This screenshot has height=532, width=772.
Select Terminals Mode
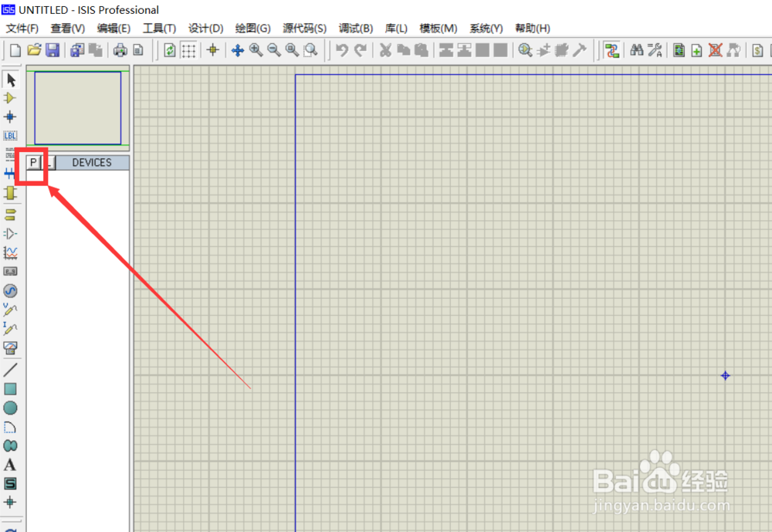coord(10,215)
